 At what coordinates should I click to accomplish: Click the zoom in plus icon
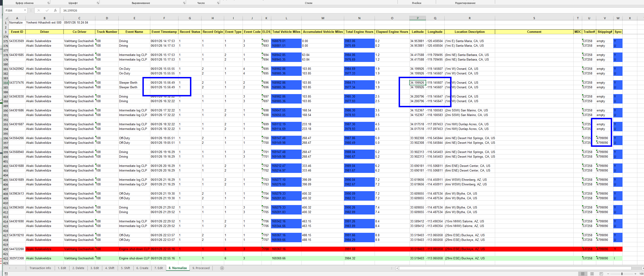pos(635,274)
